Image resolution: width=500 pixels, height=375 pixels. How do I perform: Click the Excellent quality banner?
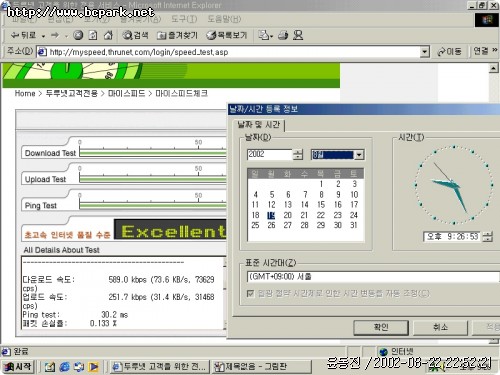(x=170, y=229)
